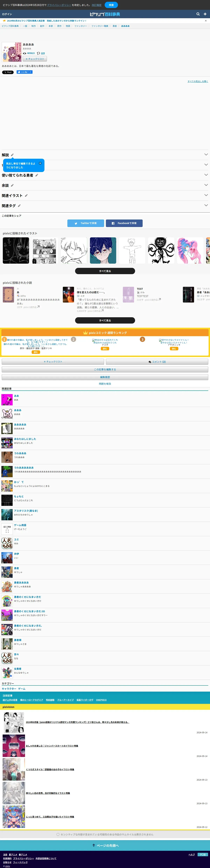210x868 pixels.
Task: Click the 一般 breadcrumb item
Action: pyautogui.click(x=25, y=26)
